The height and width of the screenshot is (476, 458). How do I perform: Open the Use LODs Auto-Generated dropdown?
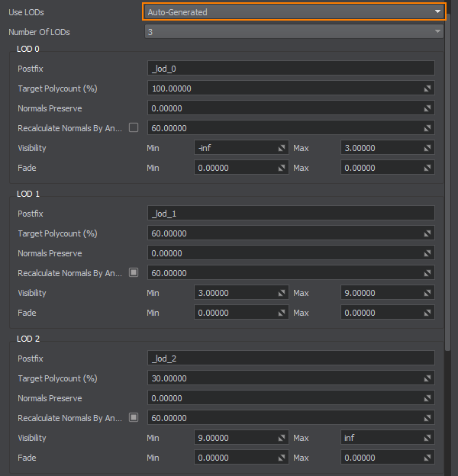tap(293, 11)
